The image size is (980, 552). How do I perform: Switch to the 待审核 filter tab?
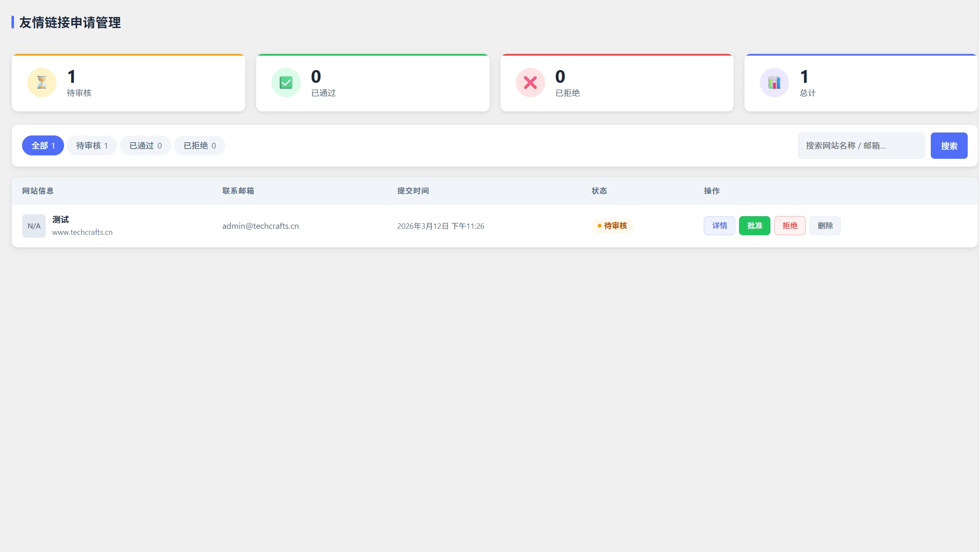[92, 146]
